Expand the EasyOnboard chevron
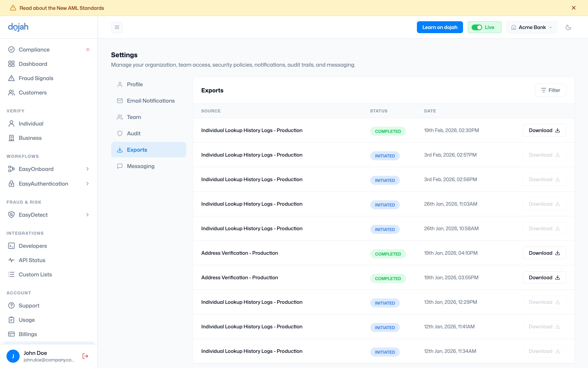The height and width of the screenshot is (368, 588). [87, 169]
